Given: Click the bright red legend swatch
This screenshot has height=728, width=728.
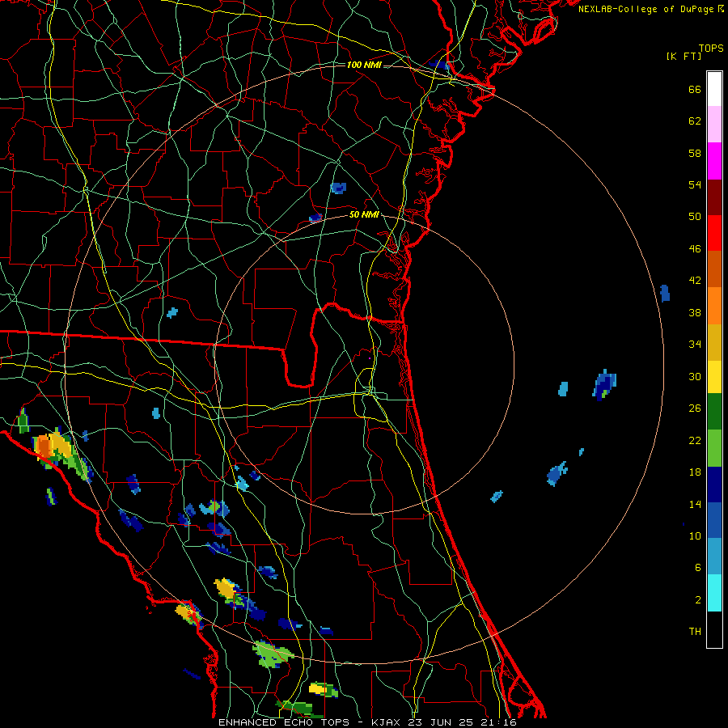Looking at the screenshot, I should 714,233.
